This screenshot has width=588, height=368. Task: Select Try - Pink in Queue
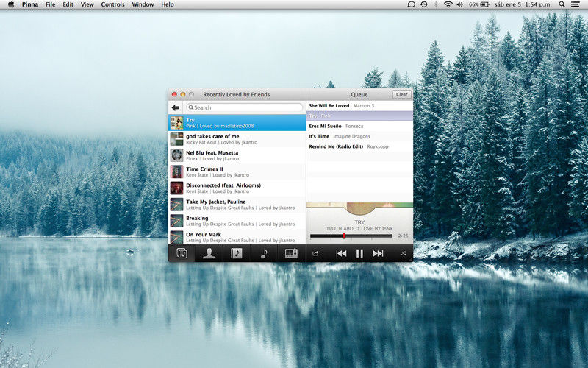coord(359,116)
